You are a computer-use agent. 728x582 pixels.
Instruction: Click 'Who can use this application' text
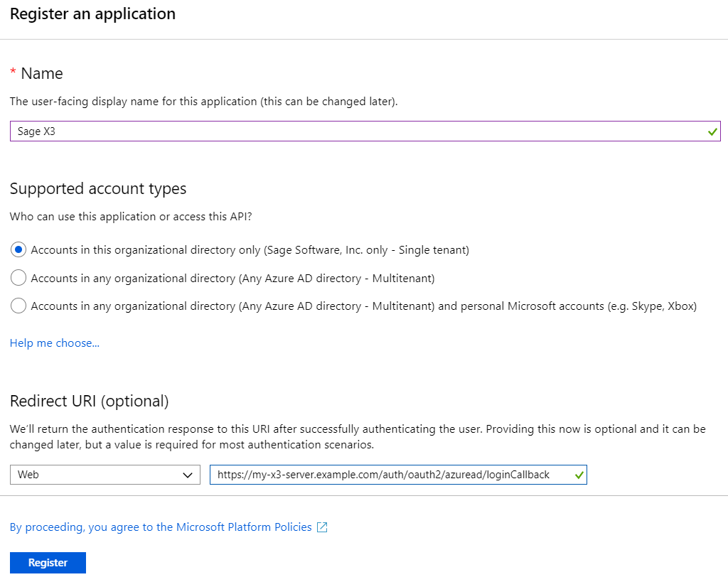click(131, 217)
